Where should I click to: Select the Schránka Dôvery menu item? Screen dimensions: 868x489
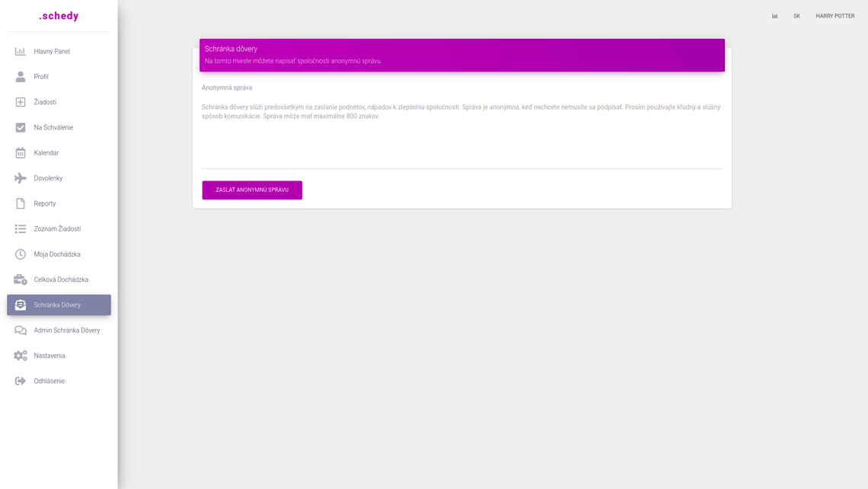coord(59,305)
